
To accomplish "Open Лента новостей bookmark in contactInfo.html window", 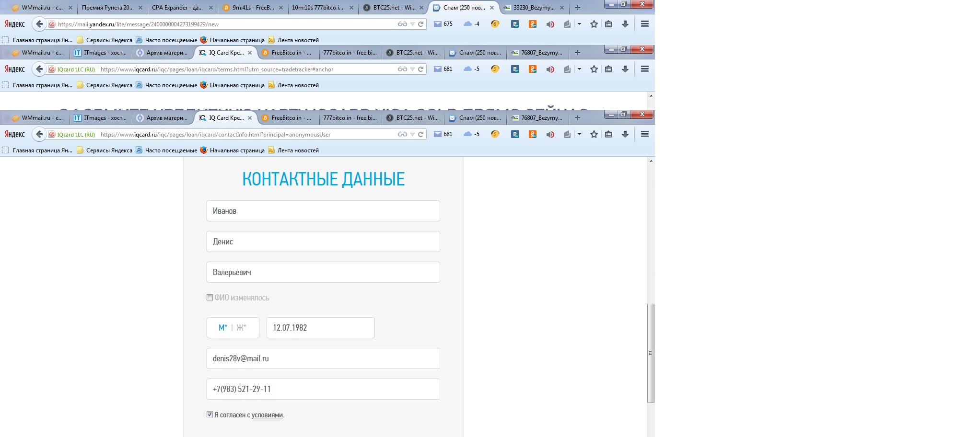I will pos(293,150).
